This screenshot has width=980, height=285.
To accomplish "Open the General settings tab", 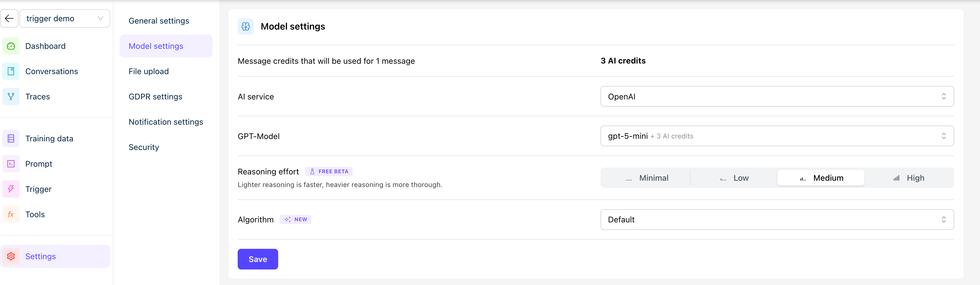I will (159, 21).
